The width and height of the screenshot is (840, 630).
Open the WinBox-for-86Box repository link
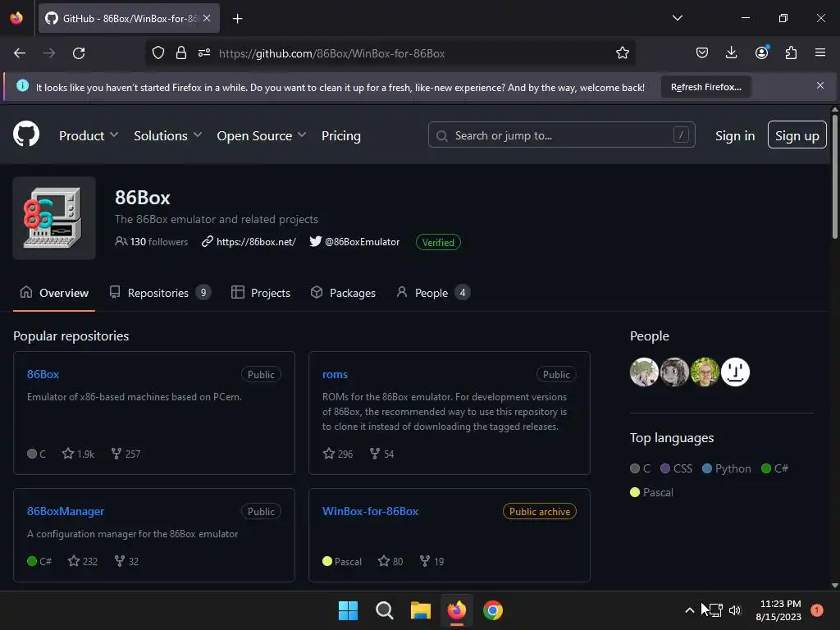point(370,511)
